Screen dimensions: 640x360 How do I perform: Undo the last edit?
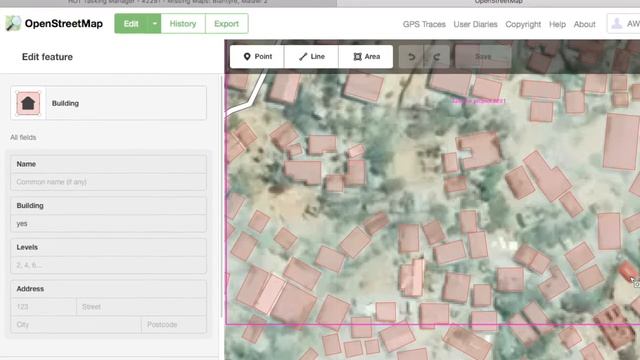pos(411,56)
